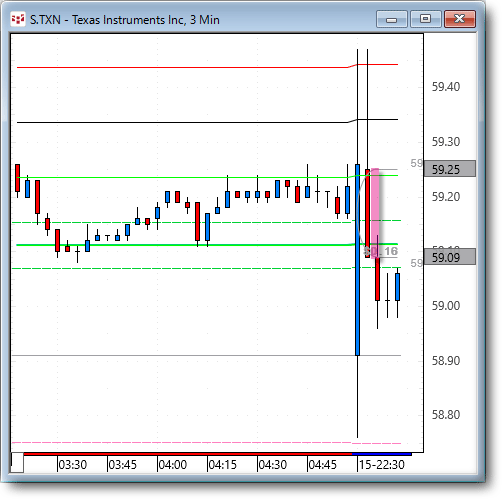
Task: Click the 59.30 price scale label
Action: click(x=446, y=142)
